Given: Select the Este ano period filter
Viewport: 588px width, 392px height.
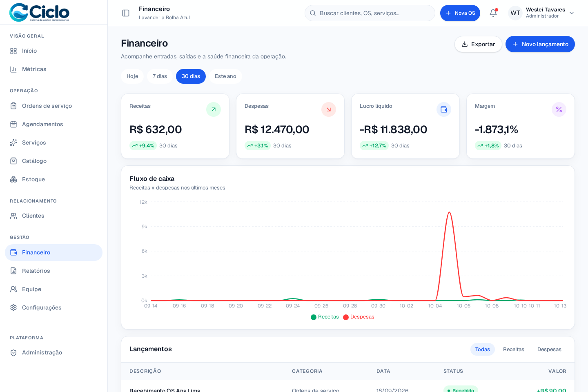Looking at the screenshot, I should coord(225,76).
